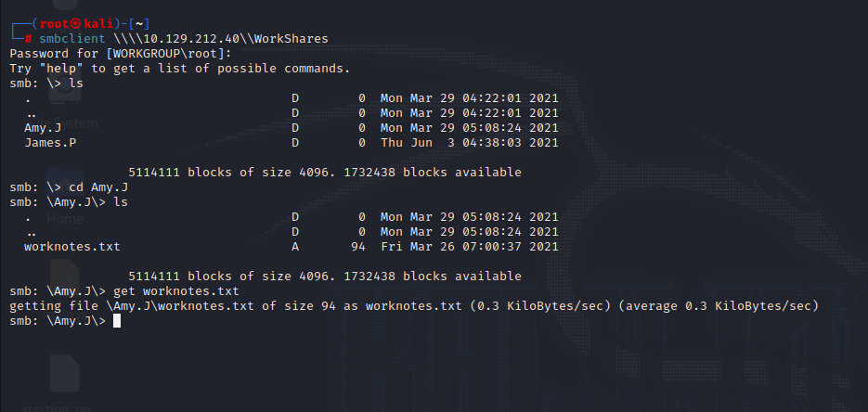
Task: Click the A attribute of worknotes.txt
Action: pos(295,247)
